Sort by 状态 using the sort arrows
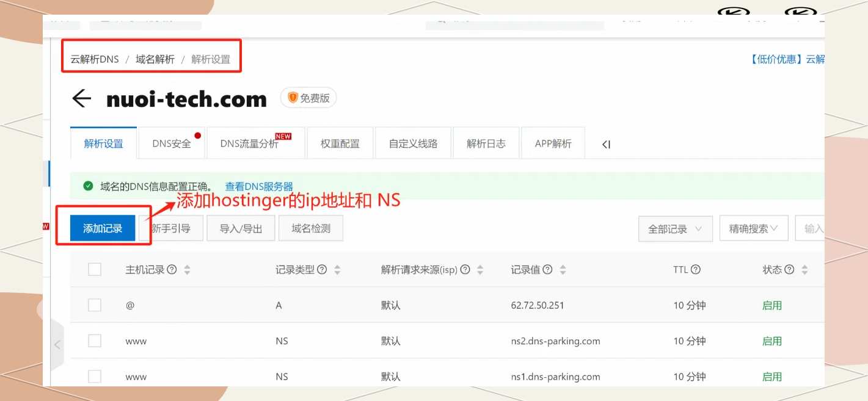The height and width of the screenshot is (401, 868). coord(804,270)
